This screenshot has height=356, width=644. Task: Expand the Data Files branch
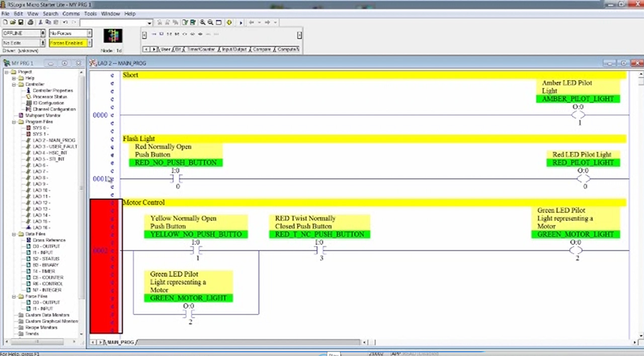[14, 234]
